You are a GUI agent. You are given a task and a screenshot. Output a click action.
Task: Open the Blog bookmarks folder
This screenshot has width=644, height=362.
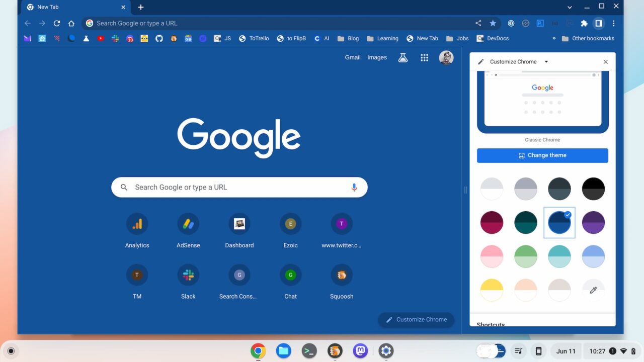[348, 38]
